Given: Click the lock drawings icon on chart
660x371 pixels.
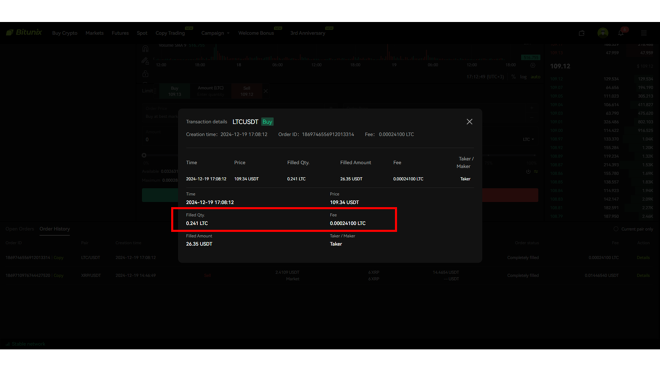Looking at the screenshot, I should (145, 74).
